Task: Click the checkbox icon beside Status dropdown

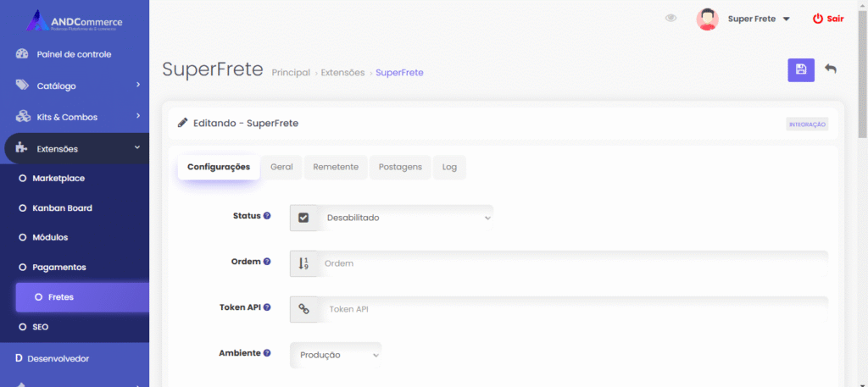Action: (x=303, y=218)
